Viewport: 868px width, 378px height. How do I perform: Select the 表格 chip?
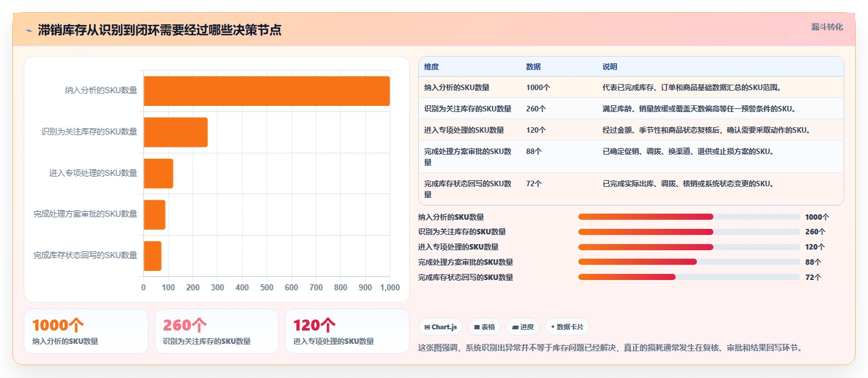click(485, 327)
